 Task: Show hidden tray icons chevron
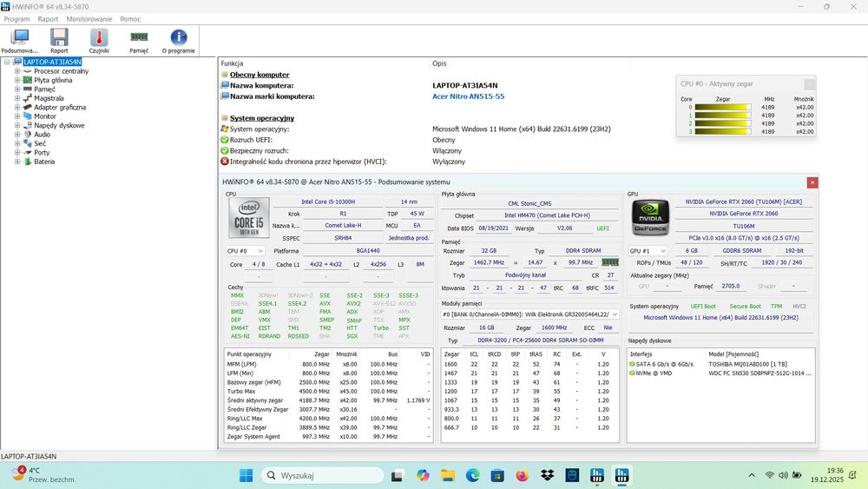pyautogui.click(x=752, y=475)
